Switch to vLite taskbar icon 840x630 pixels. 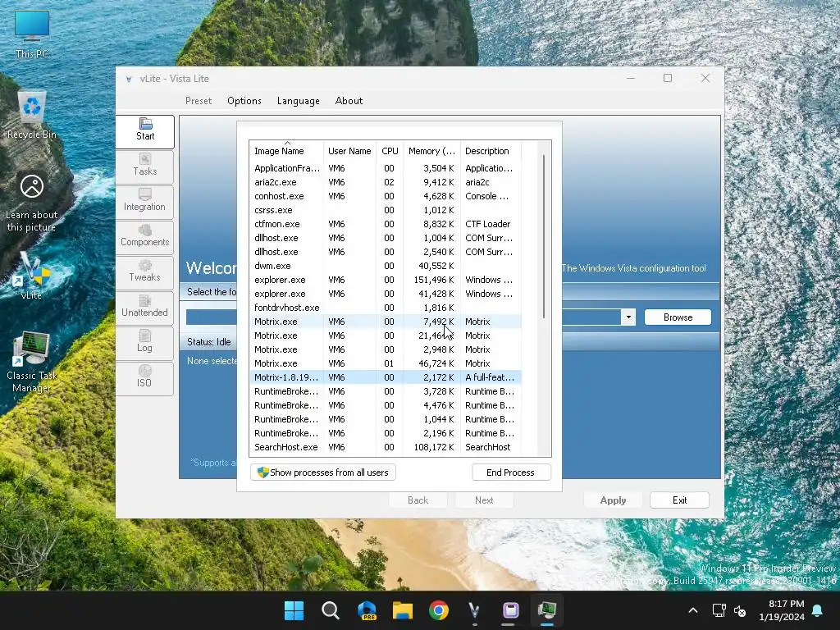click(475, 610)
